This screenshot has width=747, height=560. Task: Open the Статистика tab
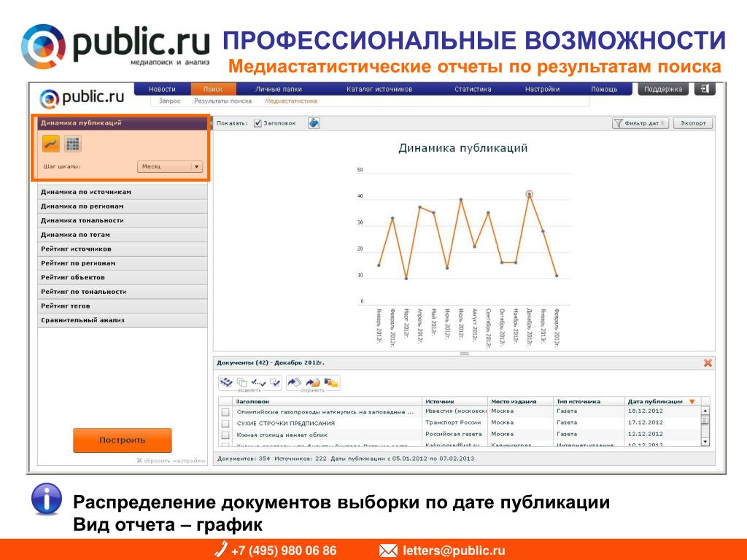pyautogui.click(x=473, y=89)
